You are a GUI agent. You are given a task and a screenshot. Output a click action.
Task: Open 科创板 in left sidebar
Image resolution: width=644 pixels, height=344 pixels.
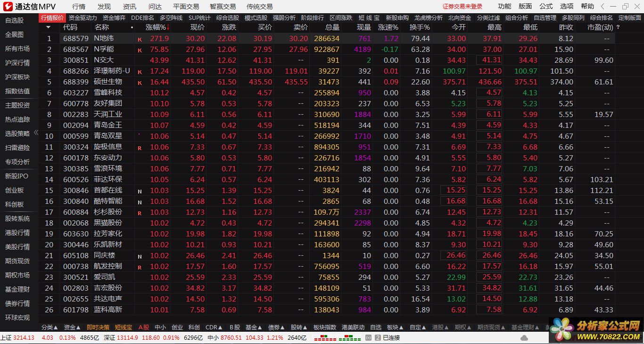[14, 204]
